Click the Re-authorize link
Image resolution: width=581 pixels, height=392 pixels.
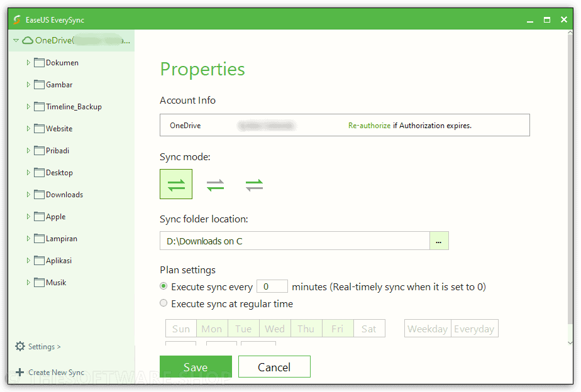(369, 126)
